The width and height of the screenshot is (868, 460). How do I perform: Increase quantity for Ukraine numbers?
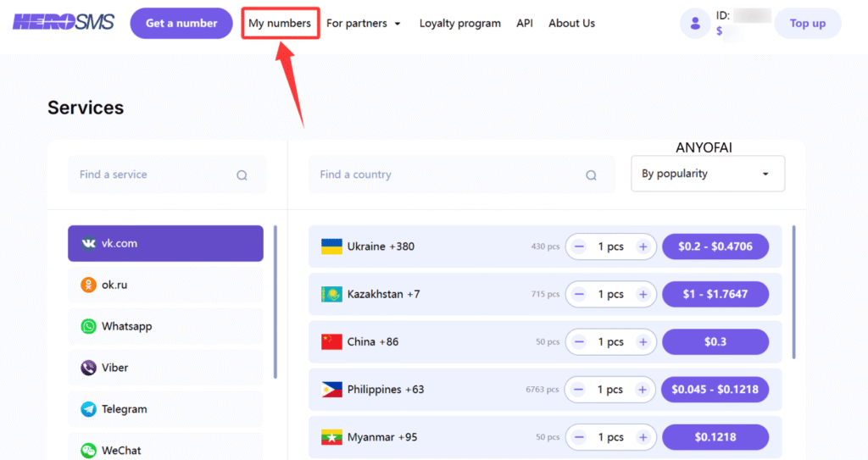point(643,247)
